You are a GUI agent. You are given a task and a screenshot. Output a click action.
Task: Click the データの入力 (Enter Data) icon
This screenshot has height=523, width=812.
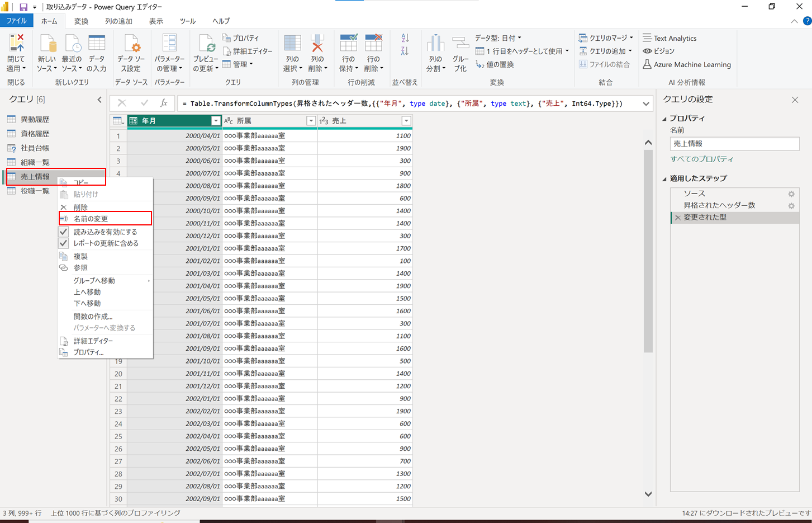point(97,44)
